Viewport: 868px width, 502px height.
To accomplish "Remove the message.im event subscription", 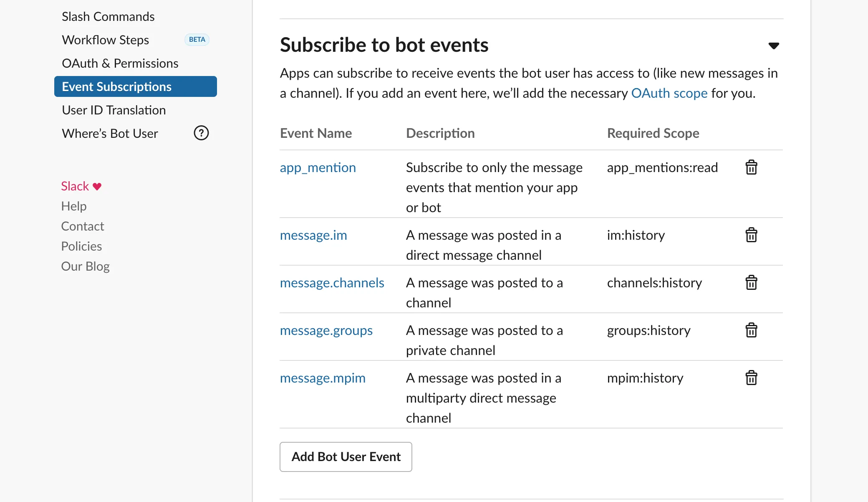I will click(751, 235).
